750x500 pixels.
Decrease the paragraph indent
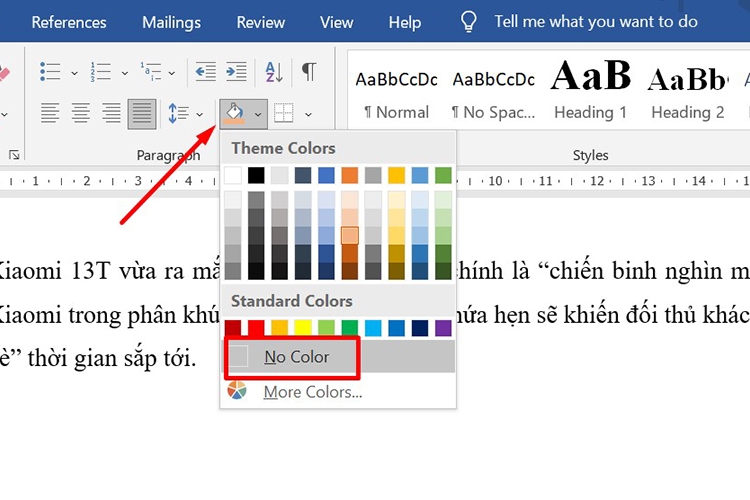(206, 72)
